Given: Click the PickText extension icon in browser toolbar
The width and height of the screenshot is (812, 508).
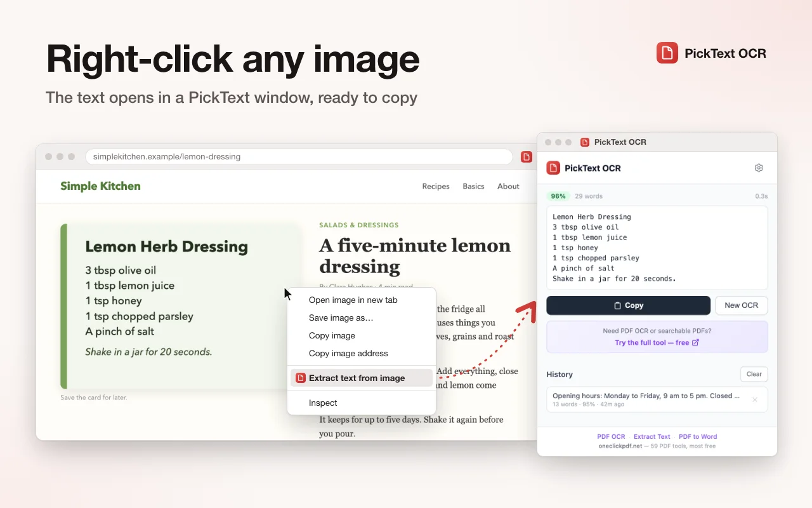Looking at the screenshot, I should point(527,157).
